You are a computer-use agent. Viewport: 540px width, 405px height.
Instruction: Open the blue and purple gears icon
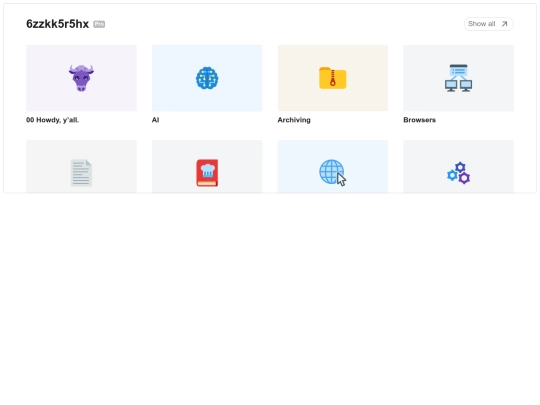pos(458,173)
